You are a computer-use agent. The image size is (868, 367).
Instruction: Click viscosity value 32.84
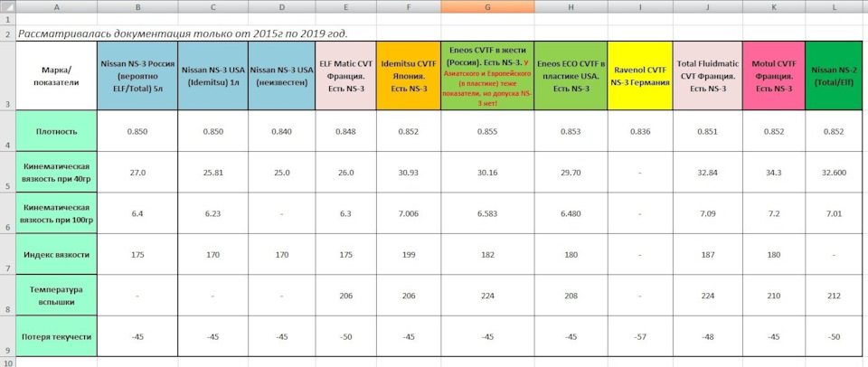(708, 172)
